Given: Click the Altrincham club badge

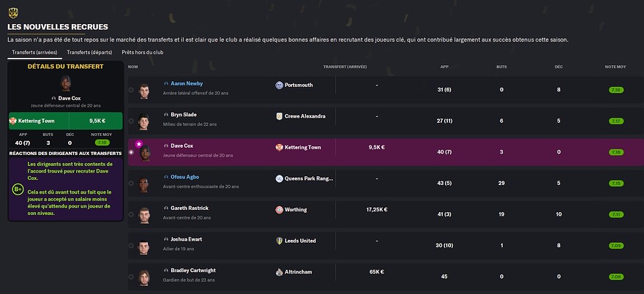Looking at the screenshot, I should click(280, 272).
